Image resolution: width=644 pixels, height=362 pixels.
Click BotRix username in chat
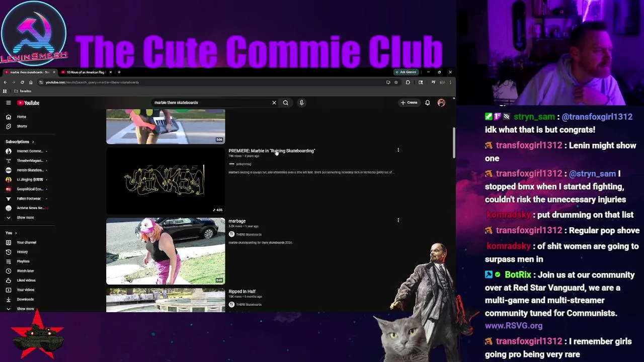[x=518, y=275]
